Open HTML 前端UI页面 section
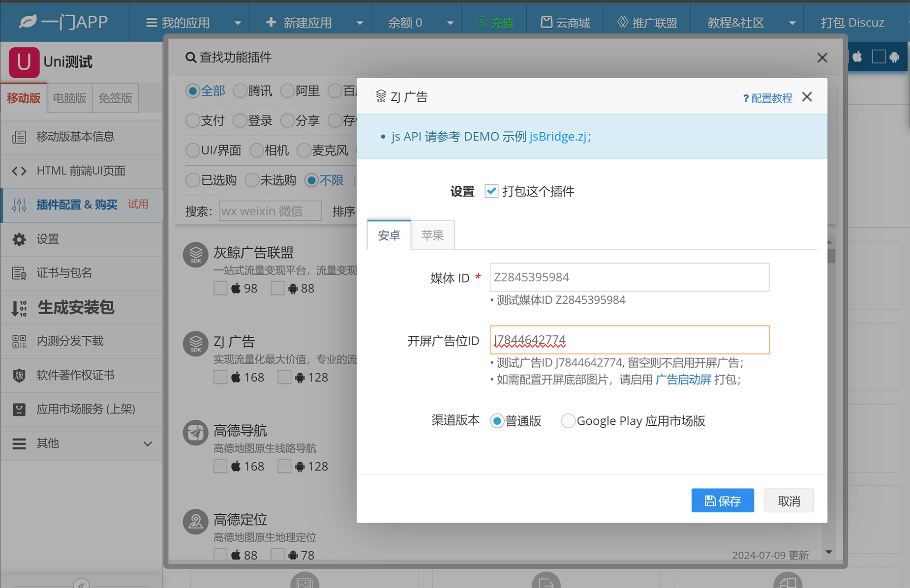Viewport: 910px width, 588px height. (82, 171)
